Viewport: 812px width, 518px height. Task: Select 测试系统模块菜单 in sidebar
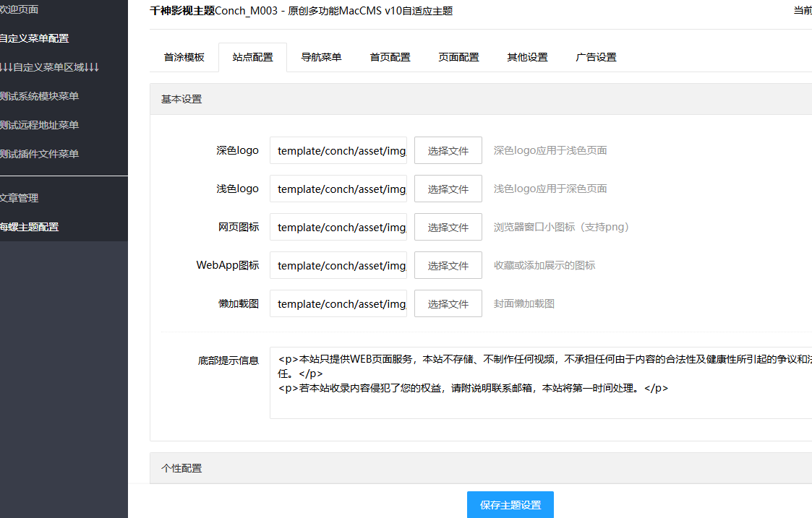tap(39, 97)
